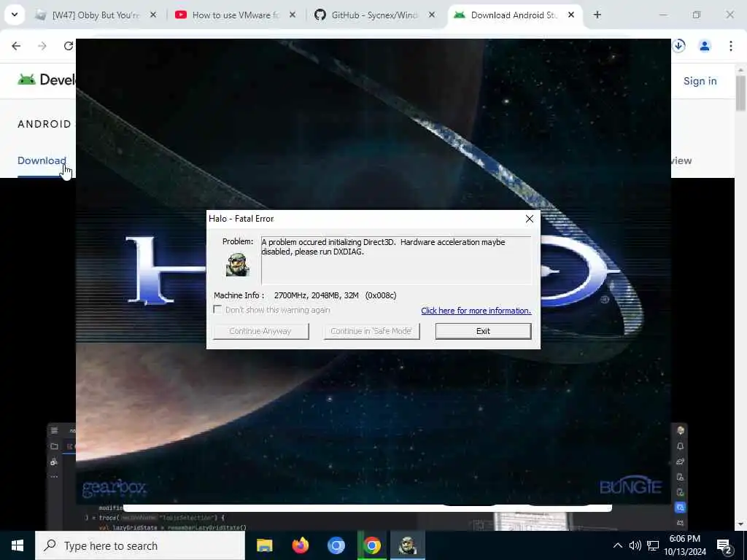
Task: Close the GitHub Sycnex tab
Action: [x=432, y=15]
